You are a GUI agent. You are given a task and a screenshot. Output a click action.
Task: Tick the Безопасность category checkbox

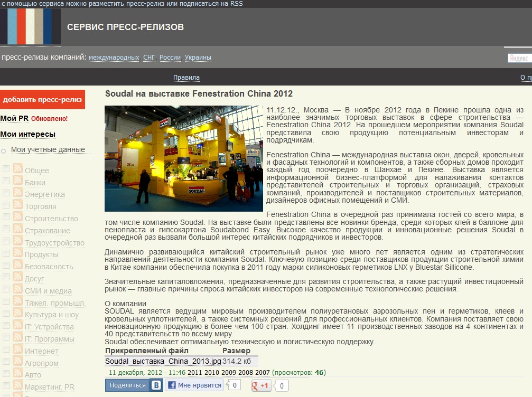[6, 265]
